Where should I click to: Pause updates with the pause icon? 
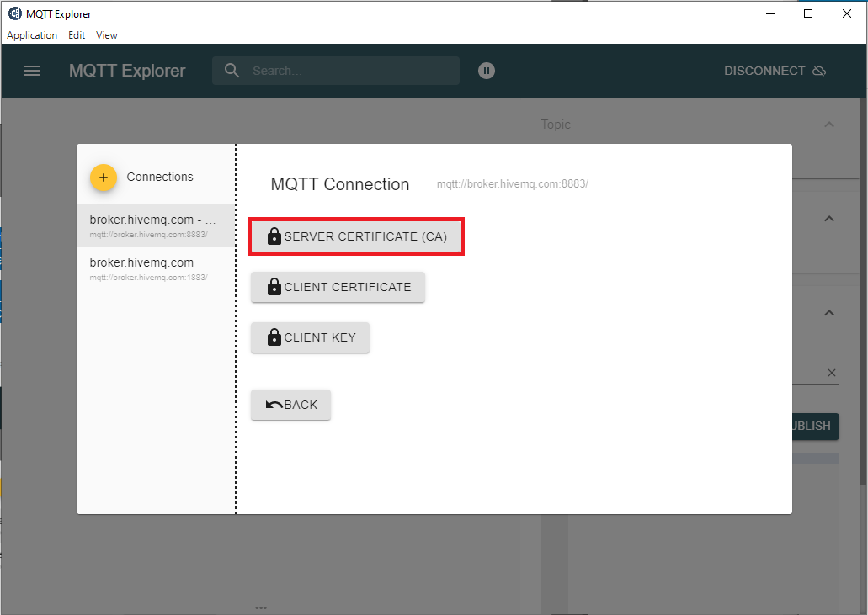tap(487, 71)
